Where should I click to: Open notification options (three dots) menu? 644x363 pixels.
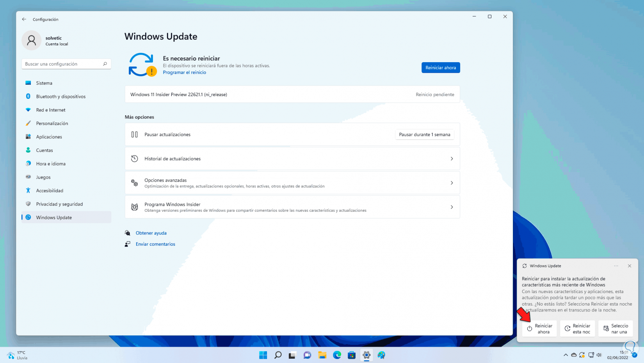616,266
